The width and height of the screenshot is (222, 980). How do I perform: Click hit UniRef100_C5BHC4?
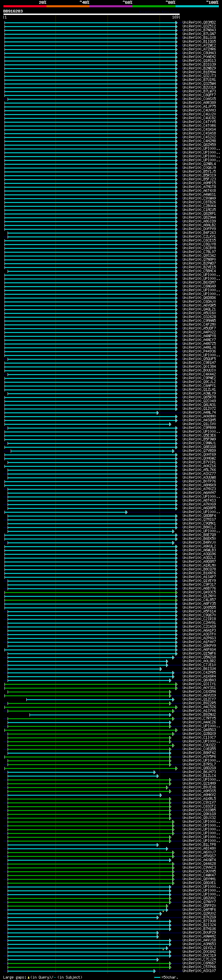click(199, 271)
